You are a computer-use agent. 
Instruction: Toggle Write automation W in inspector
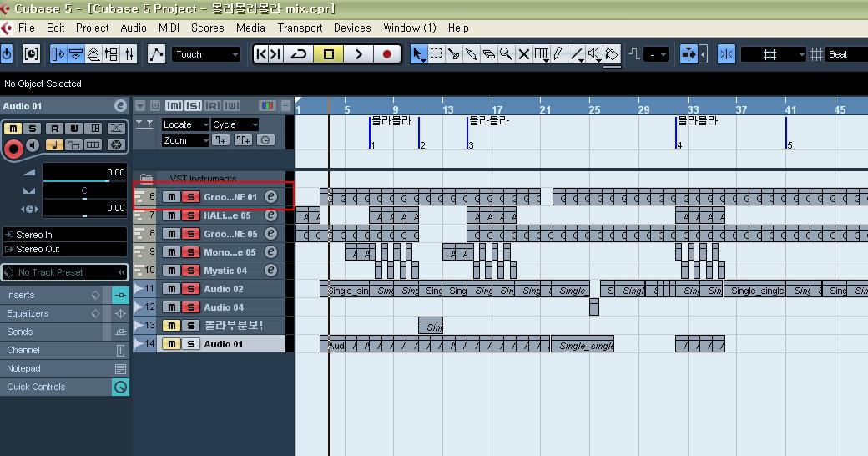click(x=73, y=128)
